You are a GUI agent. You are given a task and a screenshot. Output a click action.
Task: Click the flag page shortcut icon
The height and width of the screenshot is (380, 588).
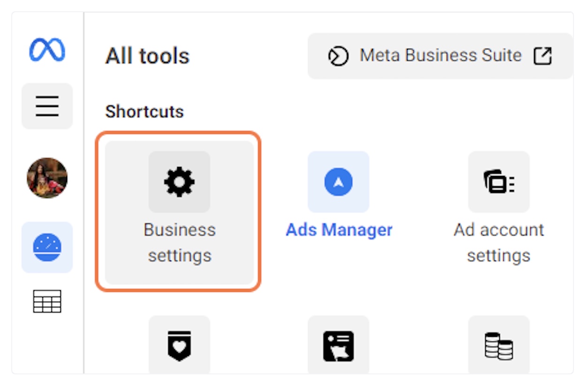(x=338, y=346)
